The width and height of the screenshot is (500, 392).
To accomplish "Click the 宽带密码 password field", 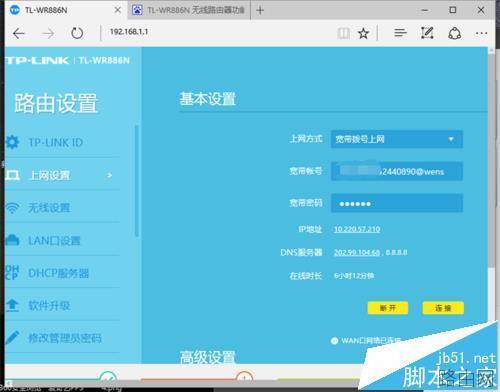I will [397, 203].
